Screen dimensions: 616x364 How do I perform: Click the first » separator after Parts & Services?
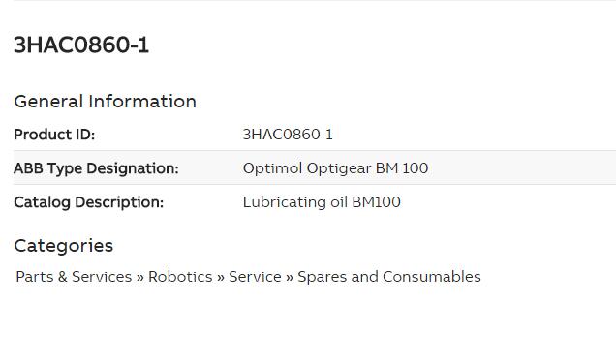click(x=140, y=277)
